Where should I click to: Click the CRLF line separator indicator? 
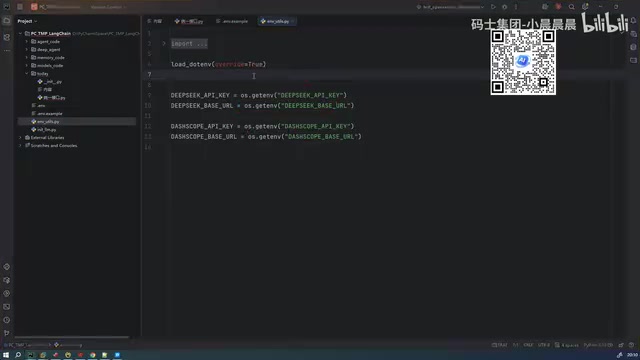pos(528,345)
